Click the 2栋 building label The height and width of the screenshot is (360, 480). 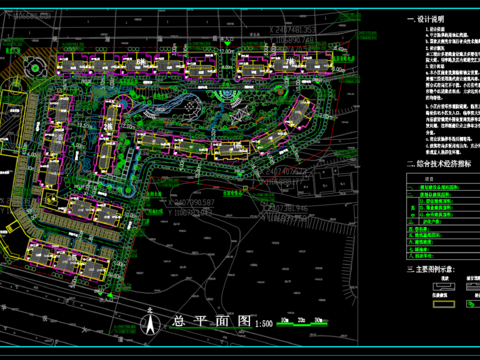coord(108,127)
